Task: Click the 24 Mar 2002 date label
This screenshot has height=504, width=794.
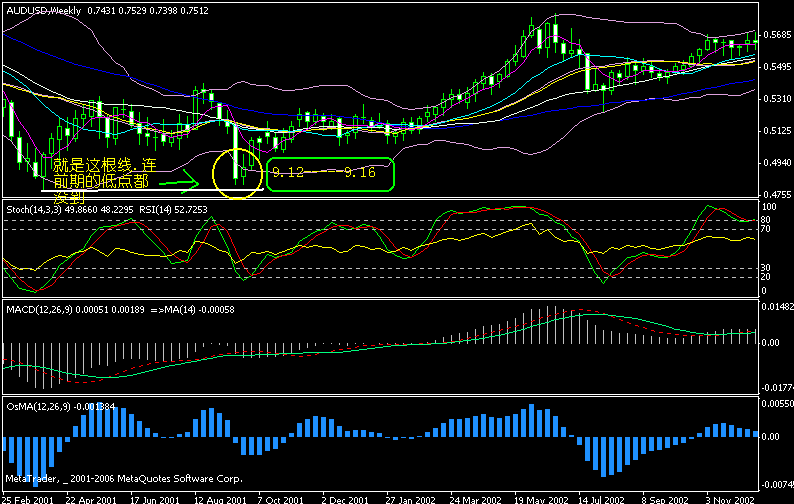Action: [475, 500]
